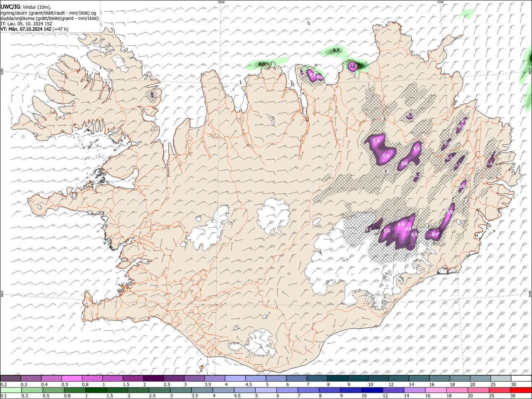The image size is (532, 399).
Task: Click the 'slydda/snjókoma' legend description line
Action: (x=49, y=18)
